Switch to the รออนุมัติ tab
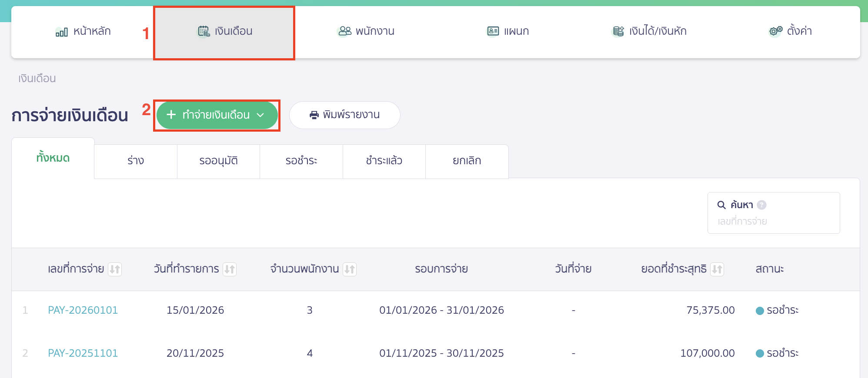 218,161
